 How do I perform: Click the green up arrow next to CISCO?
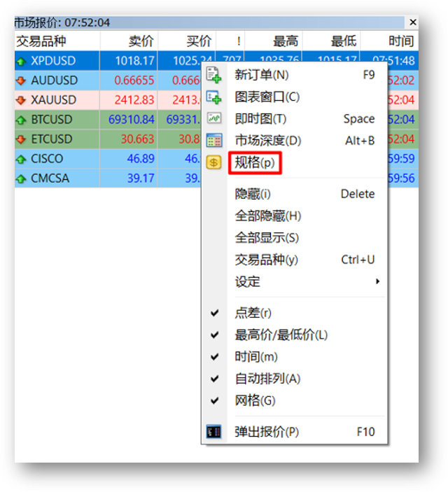click(x=21, y=159)
